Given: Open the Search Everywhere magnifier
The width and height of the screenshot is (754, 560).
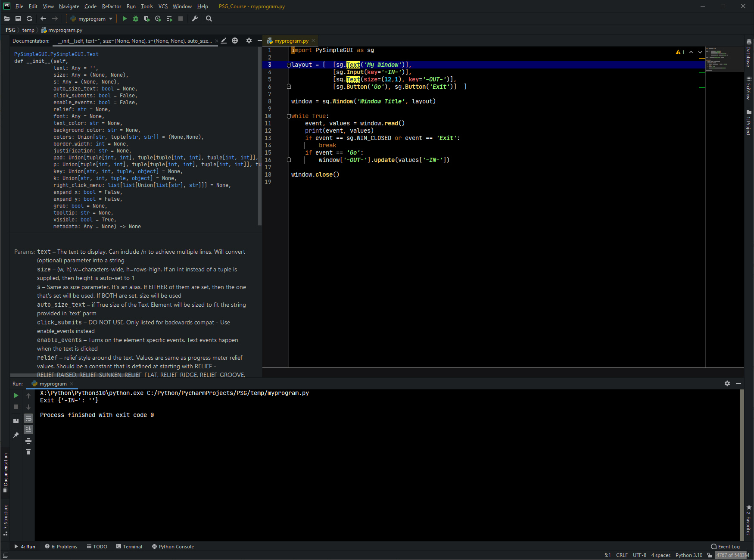Looking at the screenshot, I should 209,19.
